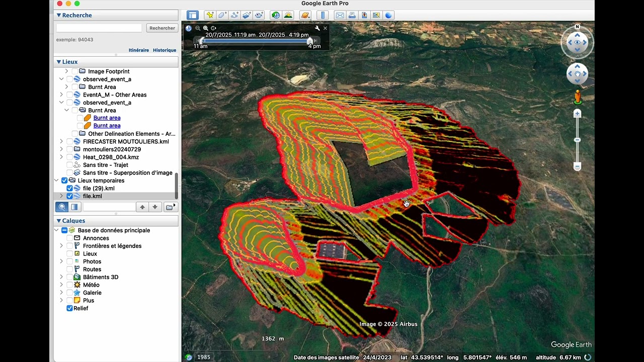This screenshot has height=362, width=644.
Task: Zoom in the time slider range
Action: [x=206, y=28]
